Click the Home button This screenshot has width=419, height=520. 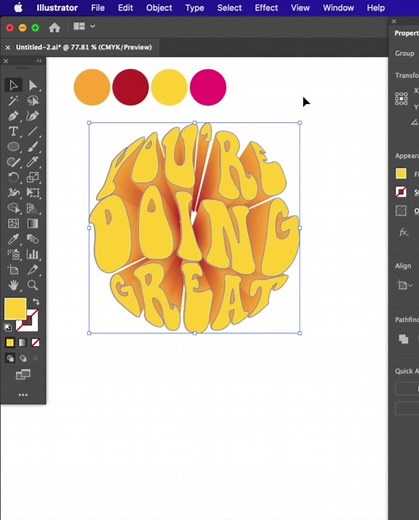coord(54,27)
